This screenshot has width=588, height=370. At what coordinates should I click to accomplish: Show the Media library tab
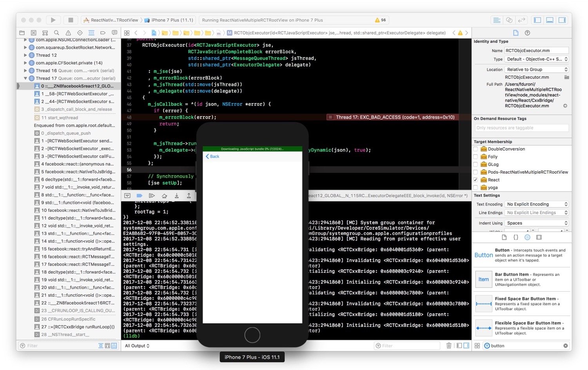[x=539, y=237]
